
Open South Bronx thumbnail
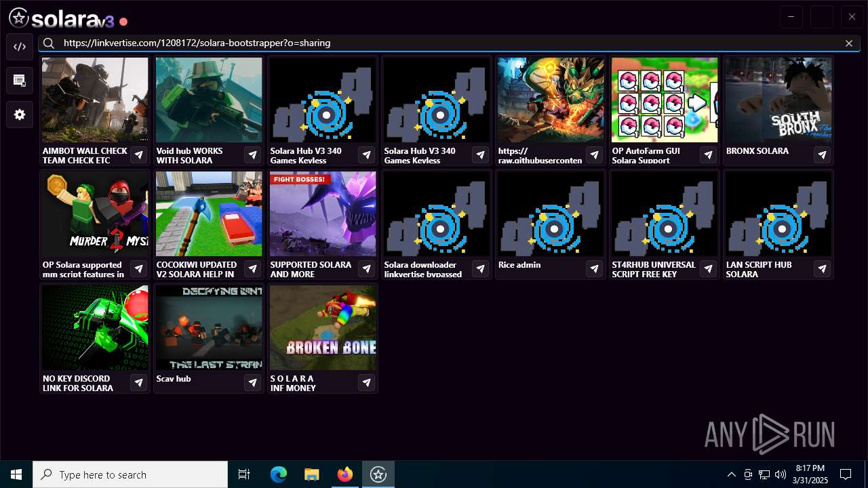coord(778,100)
